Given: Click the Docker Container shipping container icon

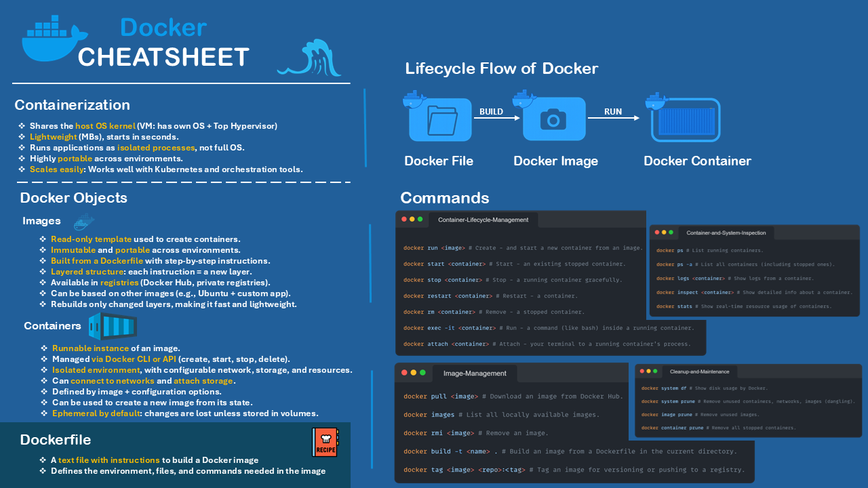Looking at the screenshot, I should pyautogui.click(x=685, y=119).
